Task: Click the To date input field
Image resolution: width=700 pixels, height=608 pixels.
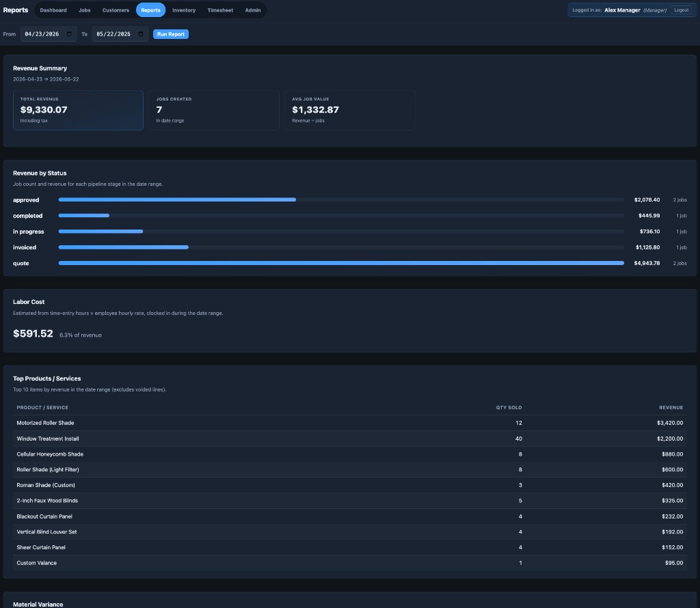Action: (120, 34)
